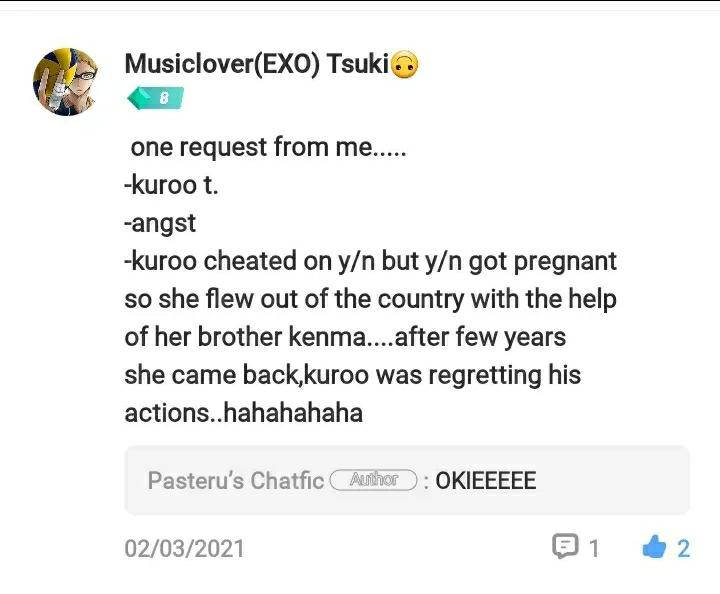
Task: Click the "kuroo cheated on y/n" line
Action: 370,261
